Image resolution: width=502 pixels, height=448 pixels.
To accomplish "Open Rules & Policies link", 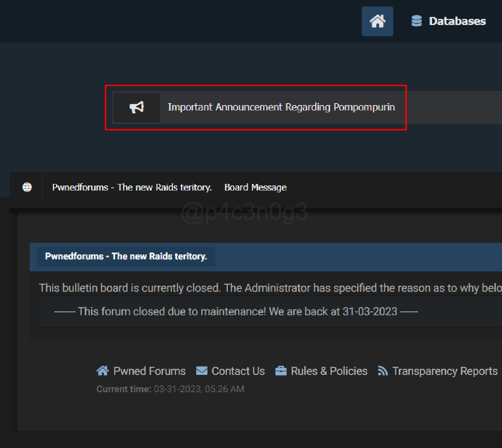I will [329, 371].
